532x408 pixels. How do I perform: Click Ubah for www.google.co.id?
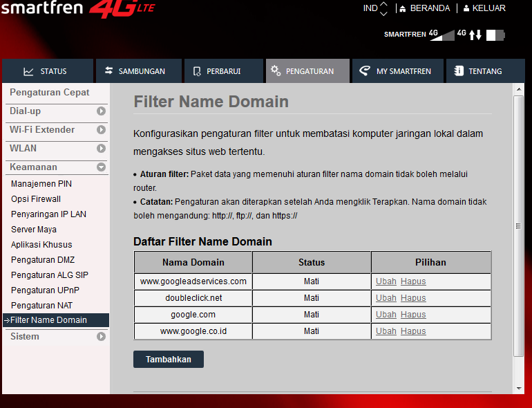click(386, 331)
